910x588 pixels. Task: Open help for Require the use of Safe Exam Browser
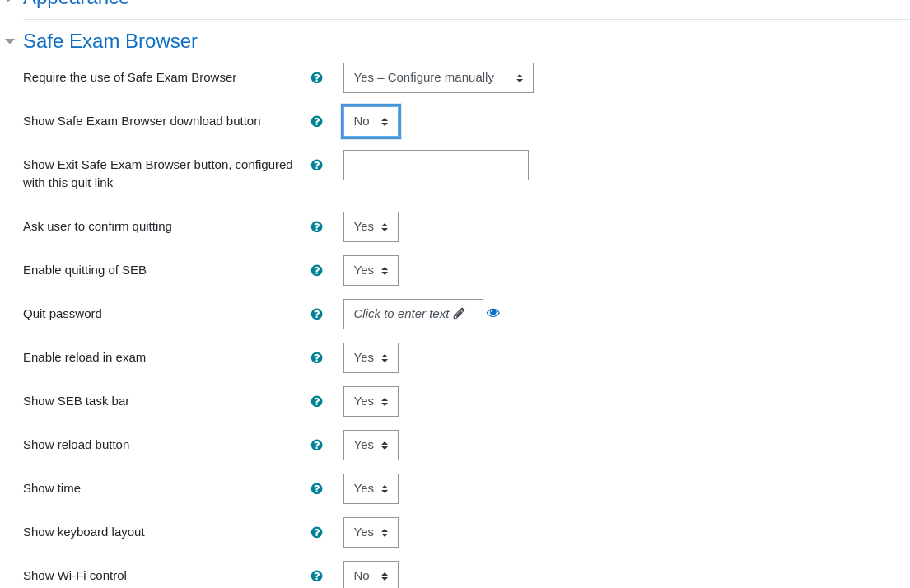coord(316,77)
